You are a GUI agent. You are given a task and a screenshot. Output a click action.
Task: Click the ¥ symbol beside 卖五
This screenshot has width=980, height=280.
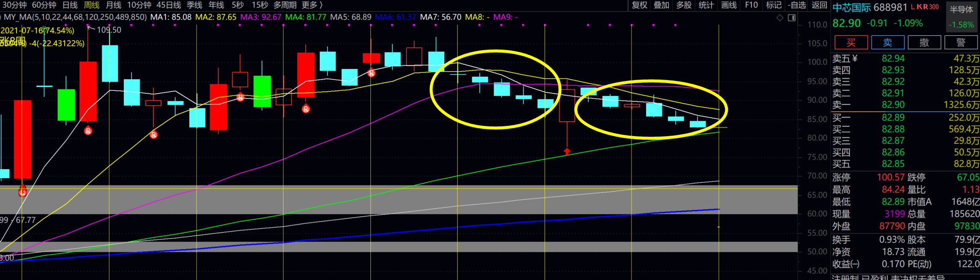tap(855, 59)
